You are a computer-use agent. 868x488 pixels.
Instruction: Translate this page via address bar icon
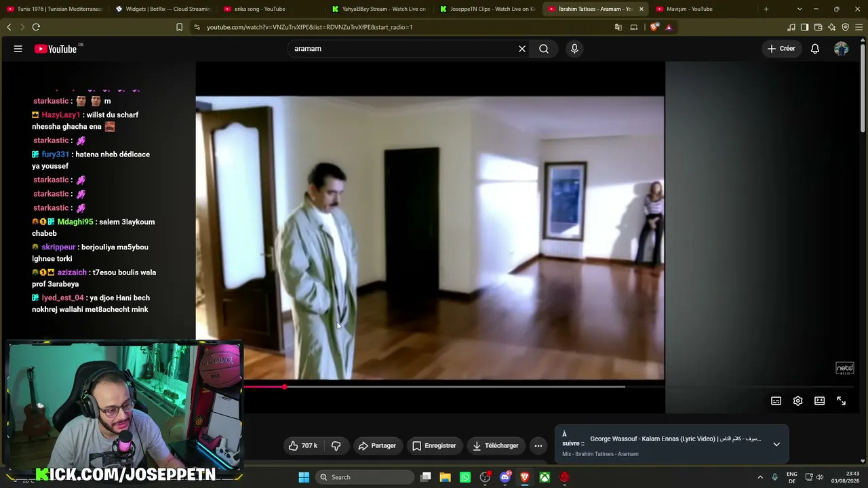pos(618,27)
